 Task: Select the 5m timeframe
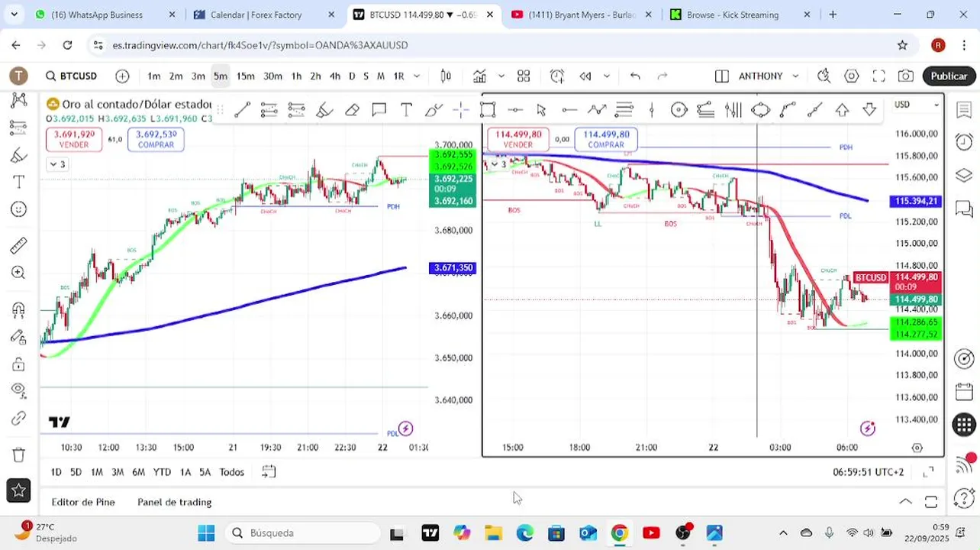[221, 76]
